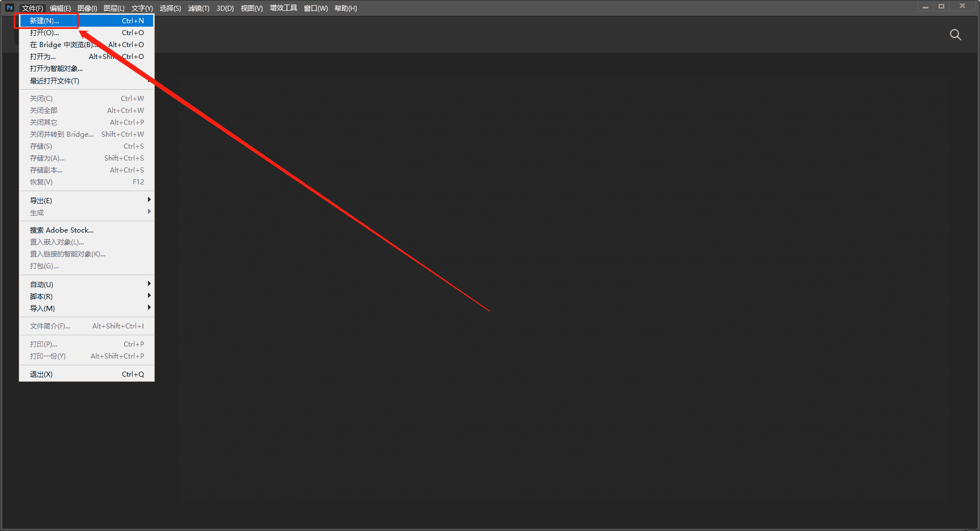Choose 打开为智能对象... entry
This screenshot has height=531, width=980.
click(x=87, y=68)
